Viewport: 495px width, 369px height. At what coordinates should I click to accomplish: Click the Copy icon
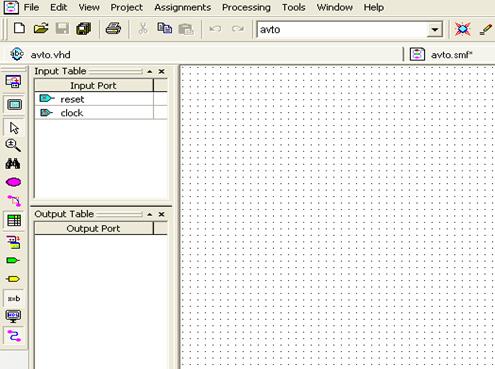(165, 29)
